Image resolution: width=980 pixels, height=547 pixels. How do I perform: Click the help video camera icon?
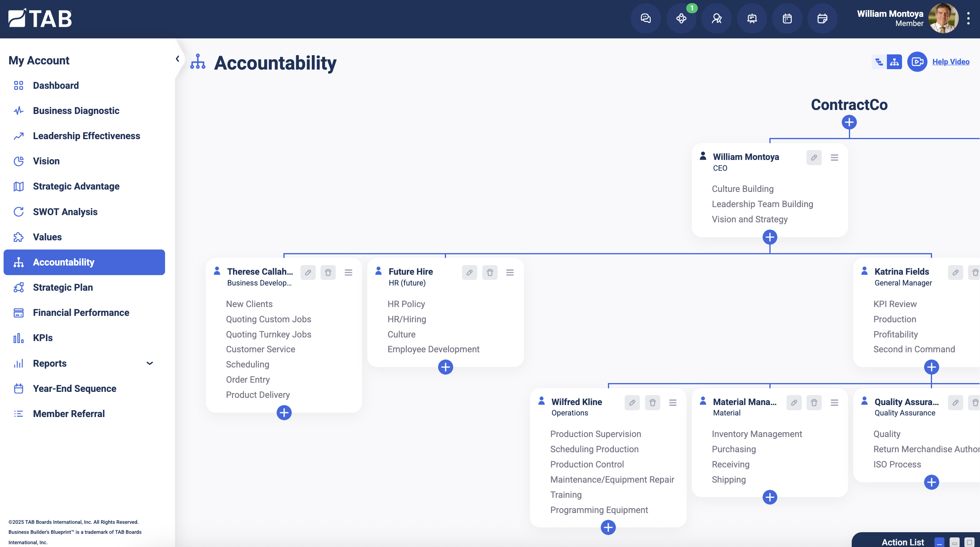tap(917, 62)
